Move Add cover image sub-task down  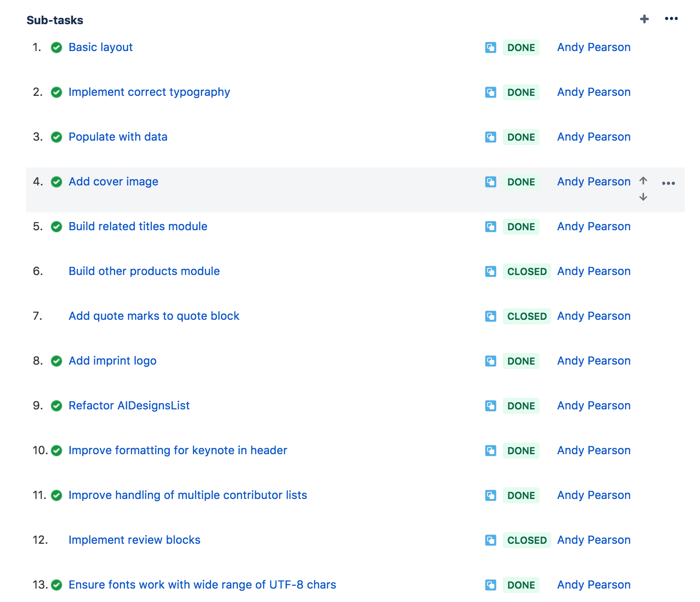(x=643, y=197)
